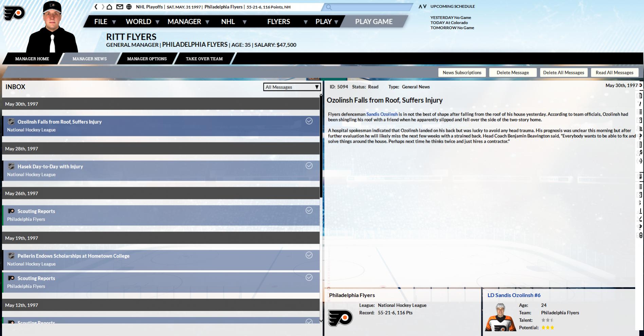
Task: Switch to the Manager Home tab
Action: point(32,59)
